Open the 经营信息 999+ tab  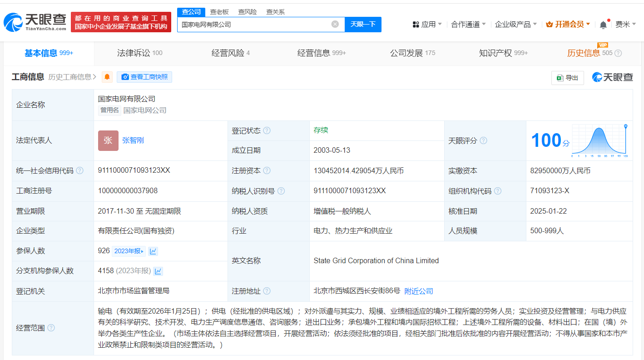tap(322, 53)
